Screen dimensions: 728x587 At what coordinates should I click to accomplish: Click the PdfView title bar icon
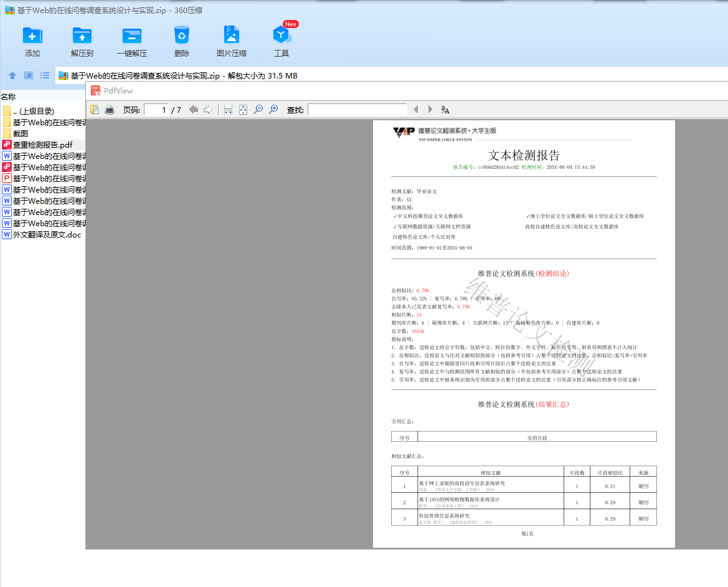click(96, 90)
